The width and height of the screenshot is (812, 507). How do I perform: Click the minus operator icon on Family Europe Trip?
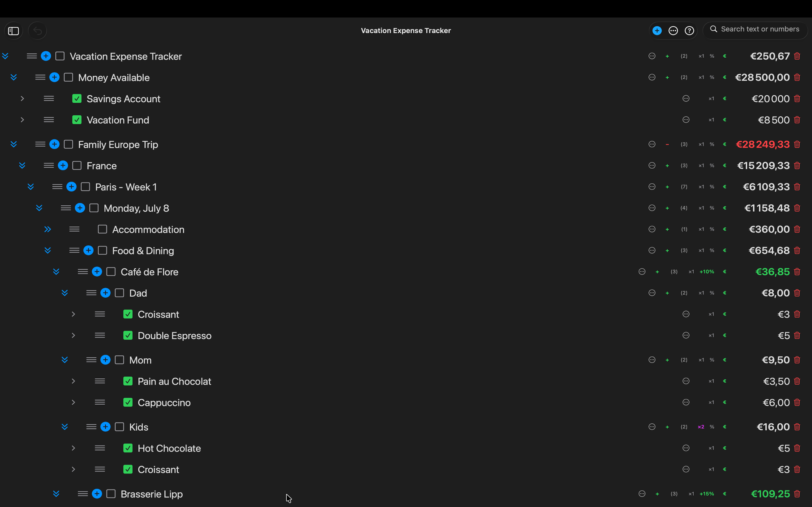coord(667,144)
